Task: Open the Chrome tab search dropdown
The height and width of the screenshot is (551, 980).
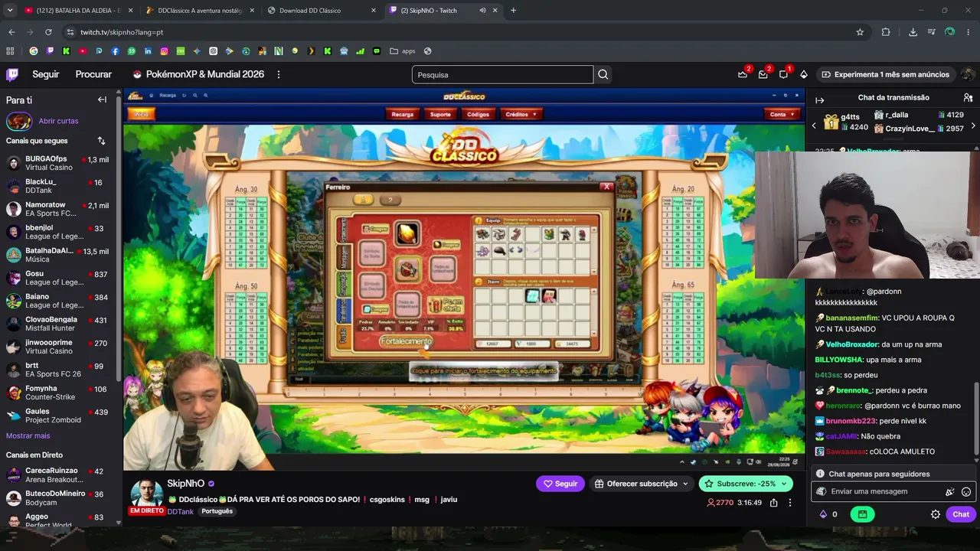Action: pyautogui.click(x=10, y=11)
